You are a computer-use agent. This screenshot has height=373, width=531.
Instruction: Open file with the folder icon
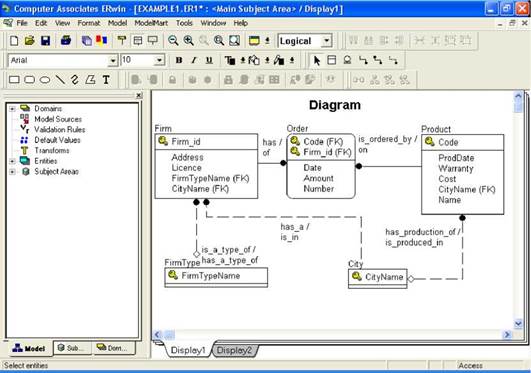click(x=30, y=41)
